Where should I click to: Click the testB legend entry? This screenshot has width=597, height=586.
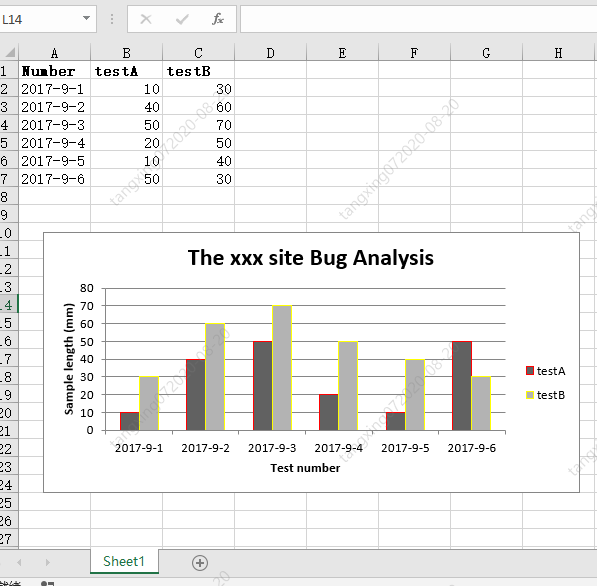[546, 395]
